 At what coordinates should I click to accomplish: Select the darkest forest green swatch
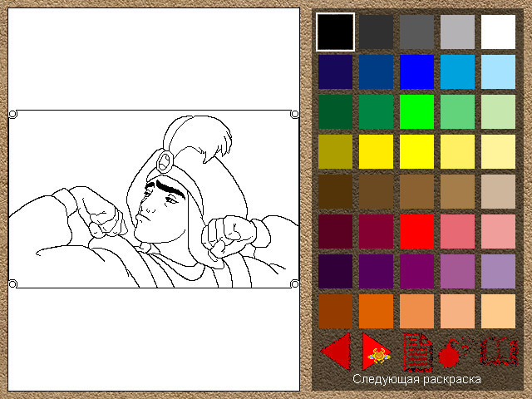335,111
